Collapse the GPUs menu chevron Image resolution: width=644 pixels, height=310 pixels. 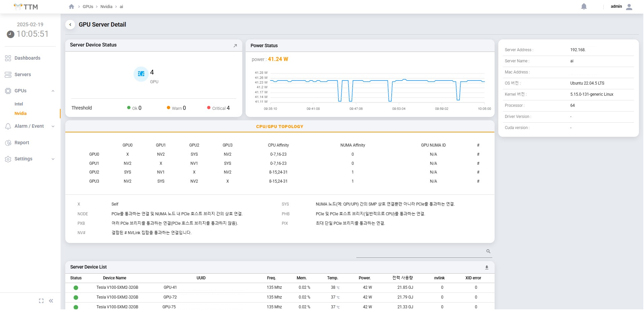coord(53,91)
